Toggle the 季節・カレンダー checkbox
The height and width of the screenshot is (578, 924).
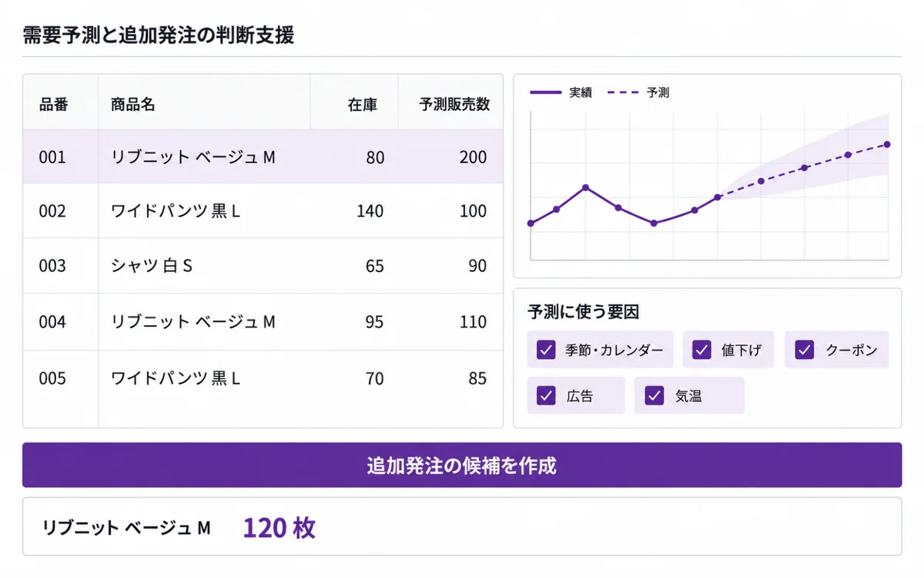(546, 350)
